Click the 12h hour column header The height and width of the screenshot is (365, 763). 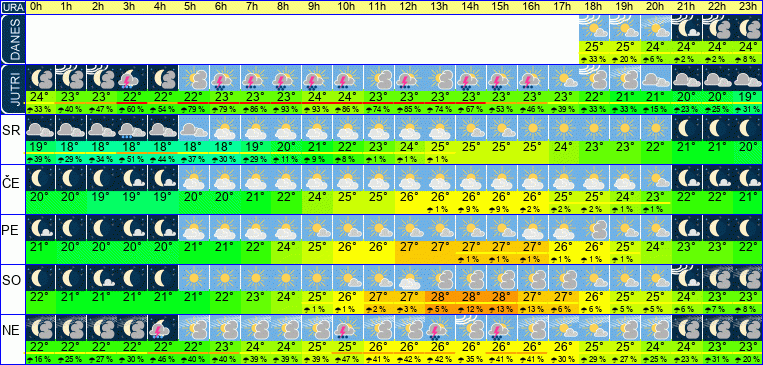409,7
